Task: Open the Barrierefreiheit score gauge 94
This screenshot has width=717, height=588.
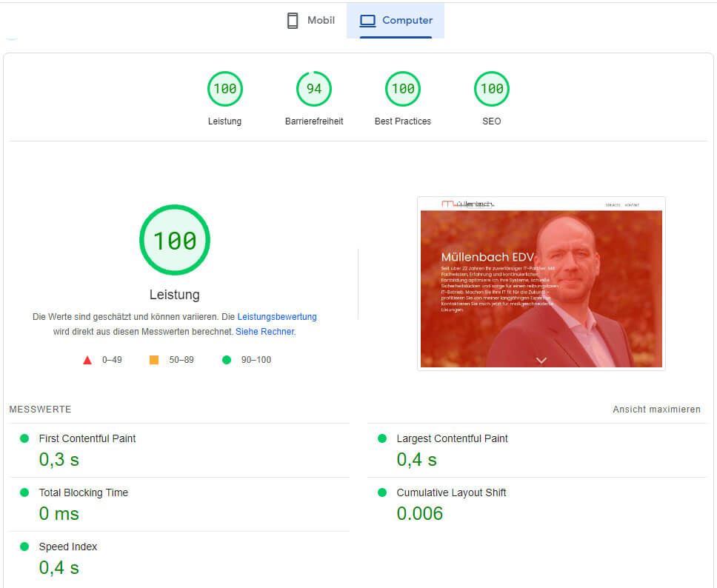Action: pos(314,89)
